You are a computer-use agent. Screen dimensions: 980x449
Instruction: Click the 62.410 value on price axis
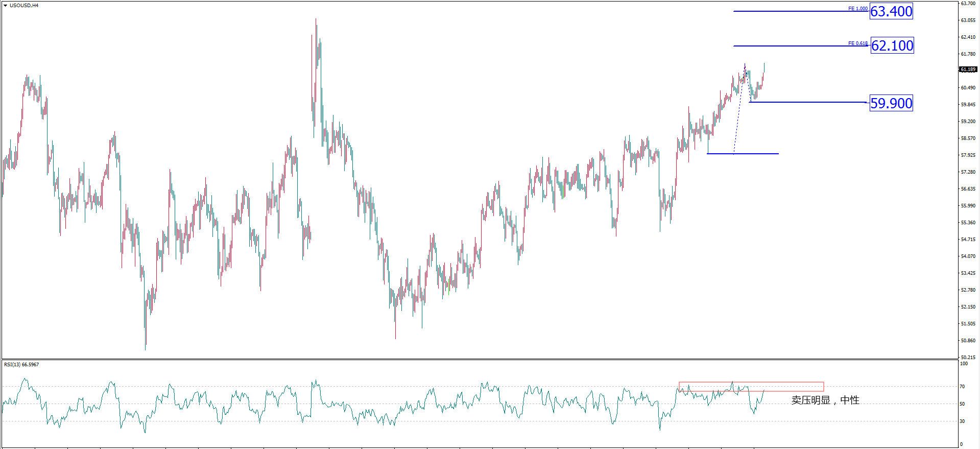click(x=968, y=37)
